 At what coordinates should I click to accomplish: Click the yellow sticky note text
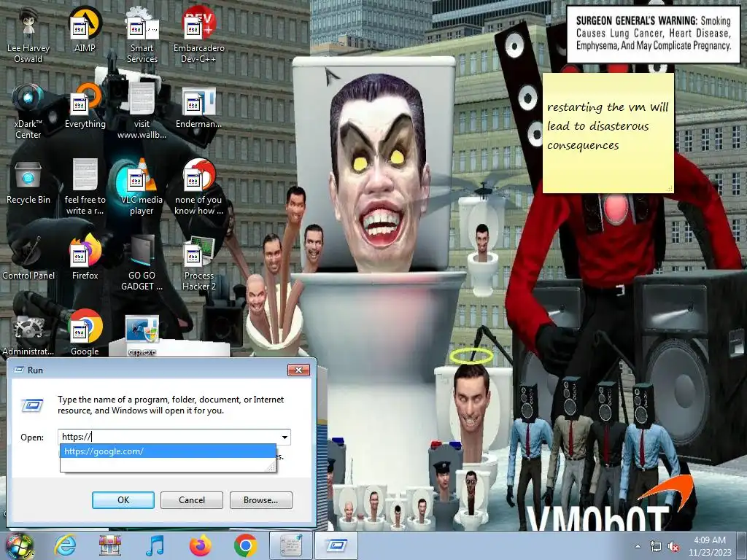pyautogui.click(x=608, y=126)
